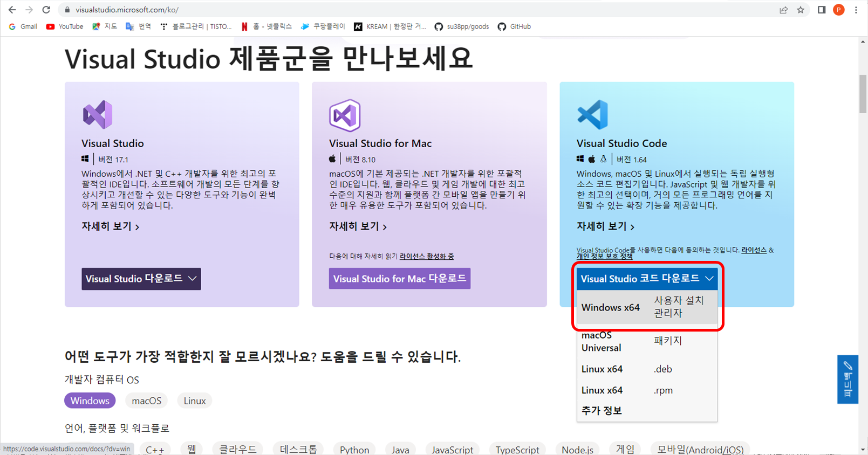Select the Windows OS filter pill
This screenshot has height=455, width=868.
(90, 401)
